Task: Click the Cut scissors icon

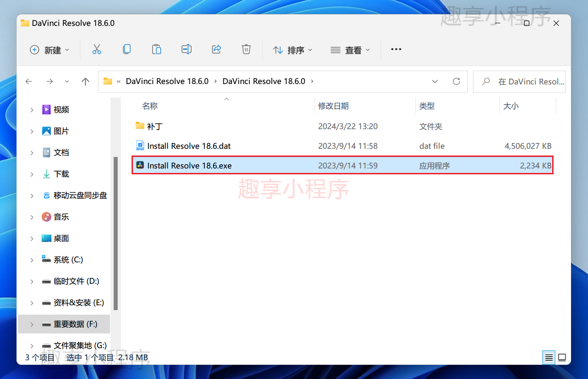Action: pos(97,50)
